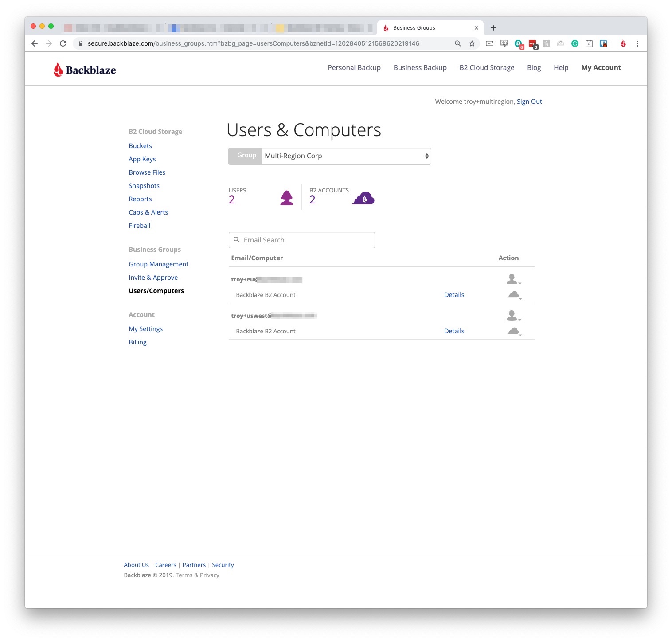View site security lock info
This screenshot has height=641, width=672.
(x=81, y=43)
